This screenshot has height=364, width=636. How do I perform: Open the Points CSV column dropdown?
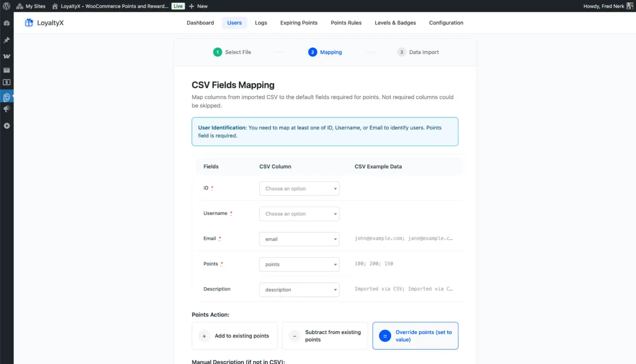coord(299,264)
